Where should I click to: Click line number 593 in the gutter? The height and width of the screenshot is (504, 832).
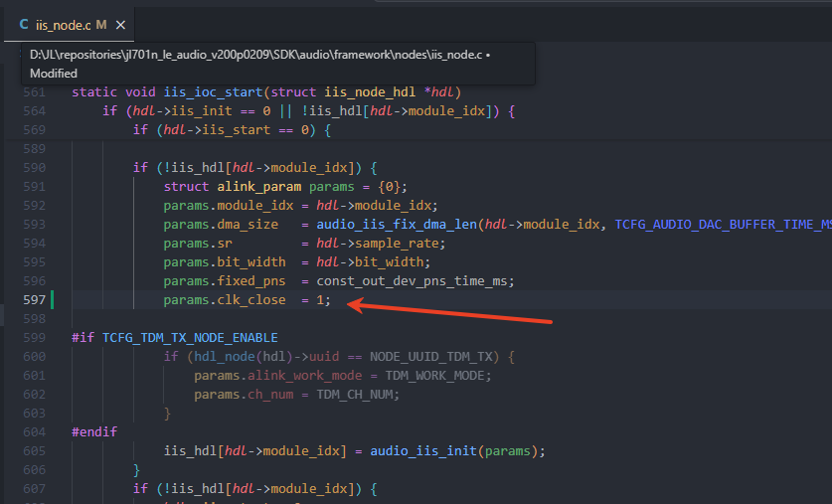coord(34,225)
